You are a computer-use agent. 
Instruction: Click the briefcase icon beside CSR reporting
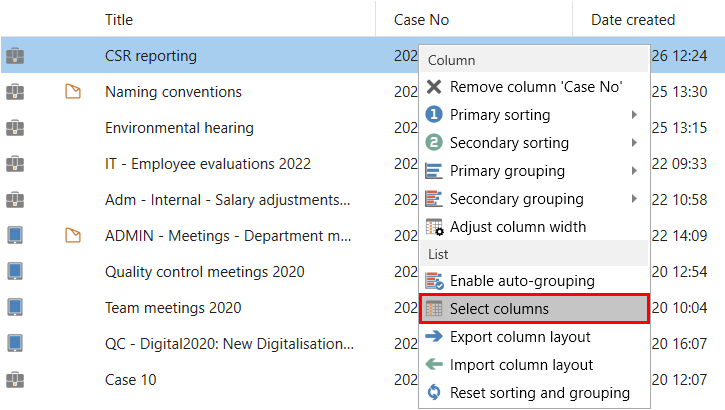(14, 56)
